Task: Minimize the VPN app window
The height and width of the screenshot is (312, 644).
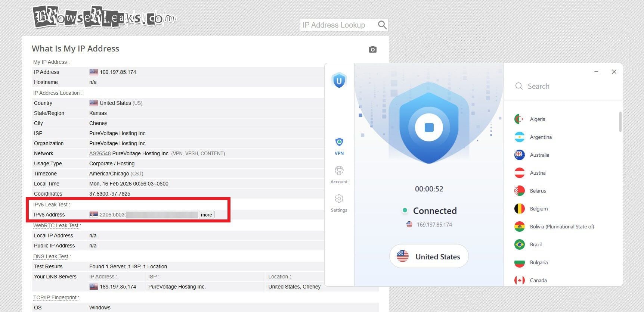Action: tap(596, 72)
